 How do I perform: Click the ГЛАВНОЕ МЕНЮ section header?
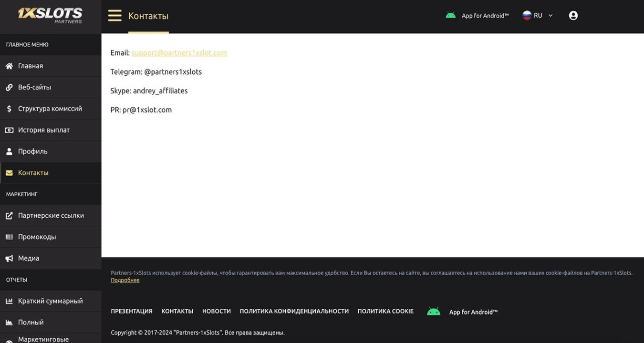27,45
